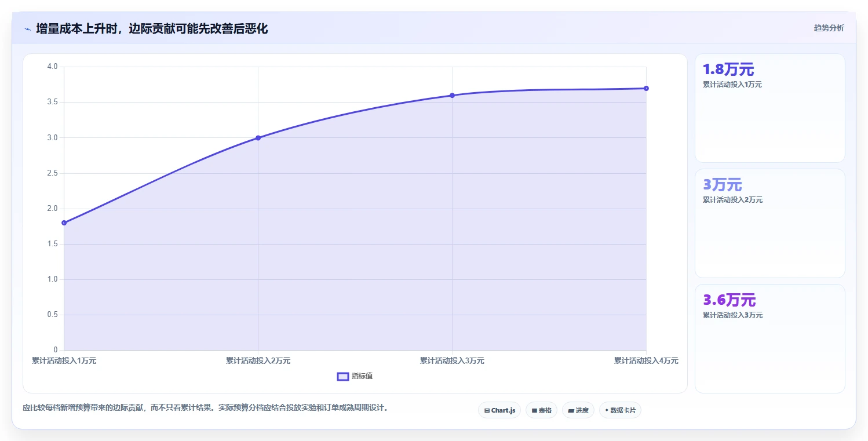Select the 1.8万元 data card value
868x441 pixels.
pyautogui.click(x=728, y=70)
